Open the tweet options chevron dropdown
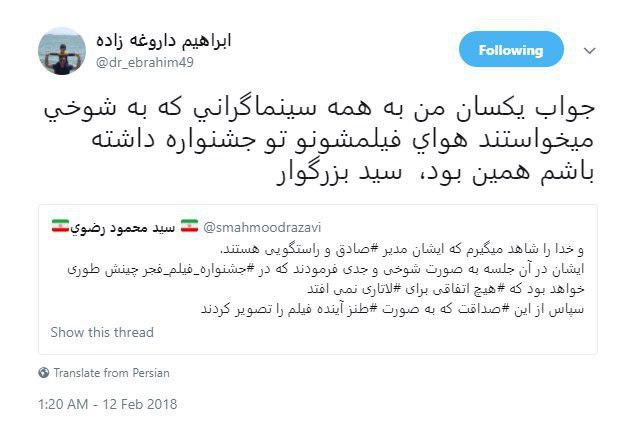Image resolution: width=635 pixels, height=426 pixels. 597,50
